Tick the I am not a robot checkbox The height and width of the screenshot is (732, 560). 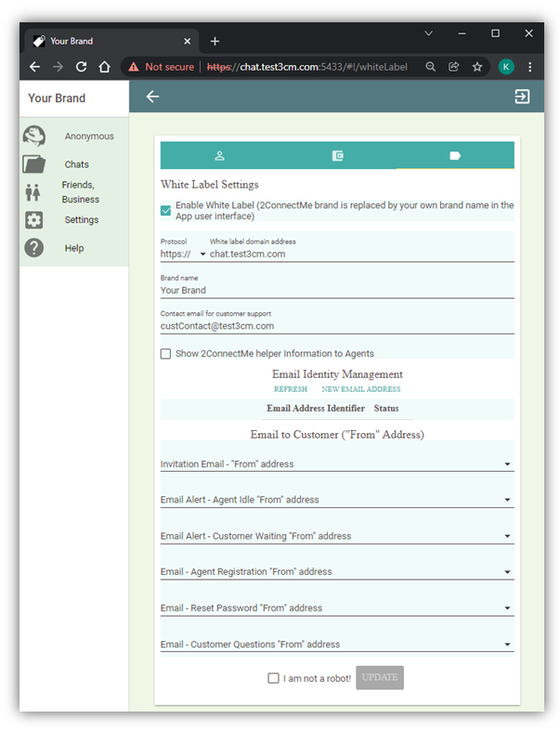[x=273, y=678]
